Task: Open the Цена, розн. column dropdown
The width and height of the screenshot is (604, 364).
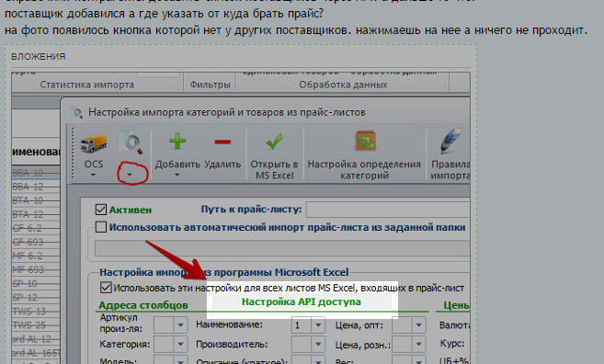Action: pyautogui.click(x=418, y=345)
